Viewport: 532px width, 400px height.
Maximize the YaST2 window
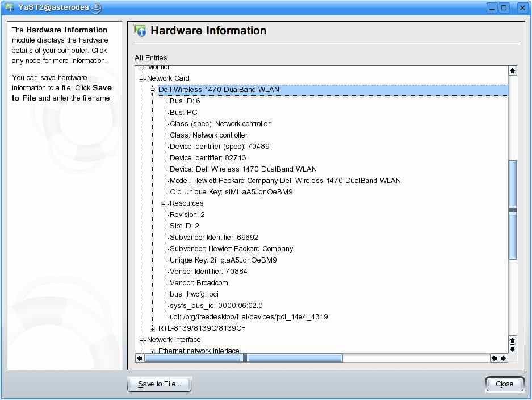click(504, 7)
